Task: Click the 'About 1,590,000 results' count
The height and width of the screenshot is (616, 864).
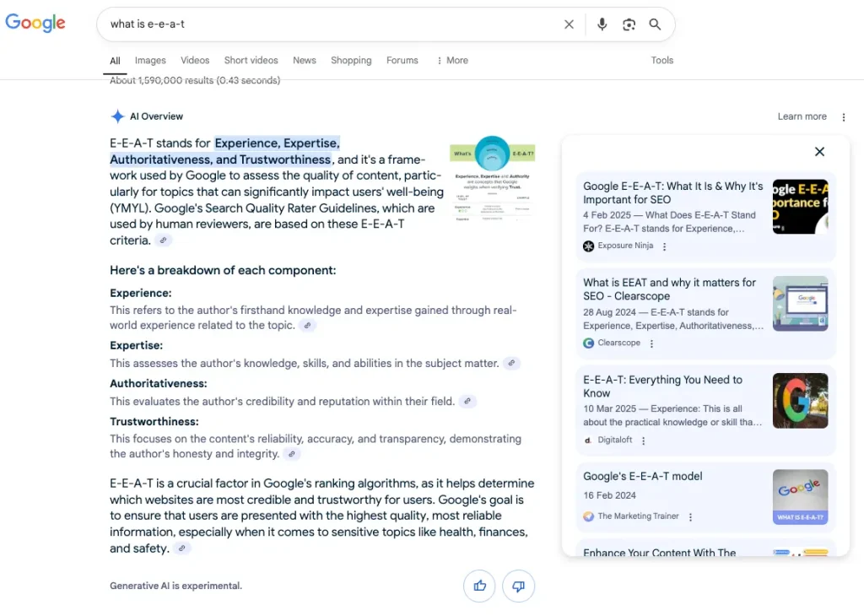Action: point(195,80)
